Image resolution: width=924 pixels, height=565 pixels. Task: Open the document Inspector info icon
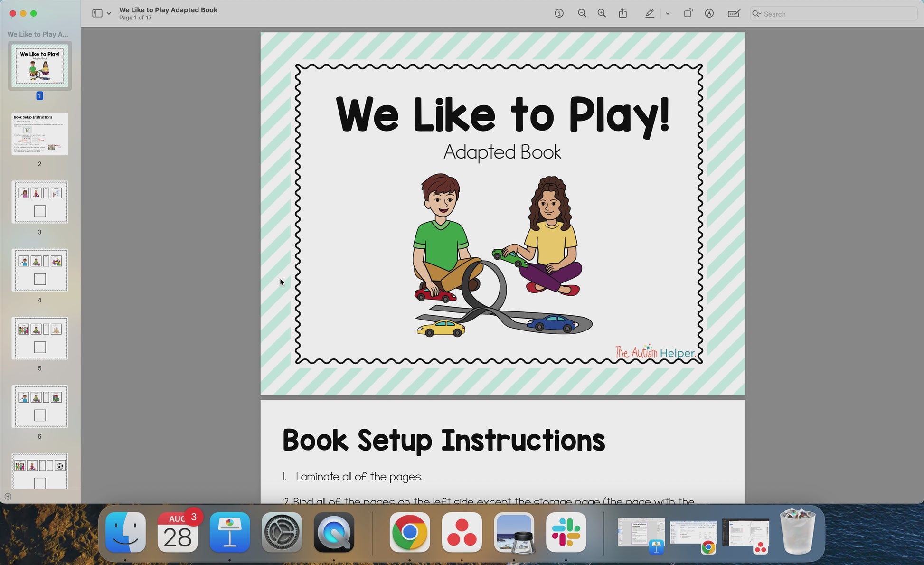point(559,13)
